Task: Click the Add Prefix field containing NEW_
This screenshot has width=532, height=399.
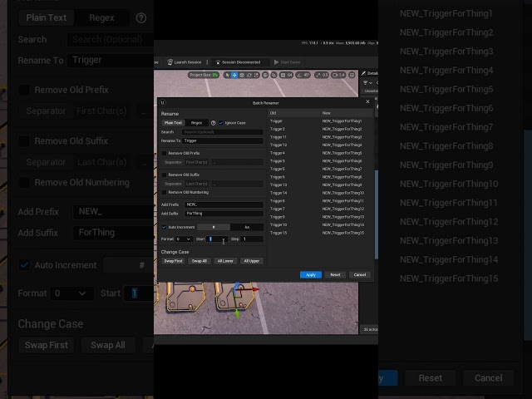Action: (x=224, y=204)
